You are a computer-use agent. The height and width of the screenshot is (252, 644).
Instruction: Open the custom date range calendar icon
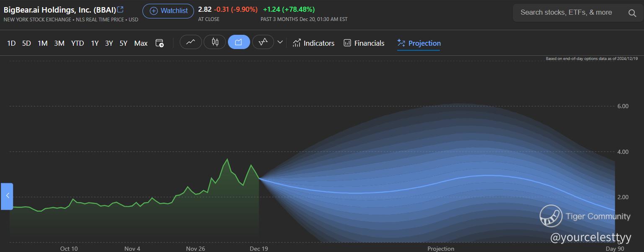(x=159, y=43)
